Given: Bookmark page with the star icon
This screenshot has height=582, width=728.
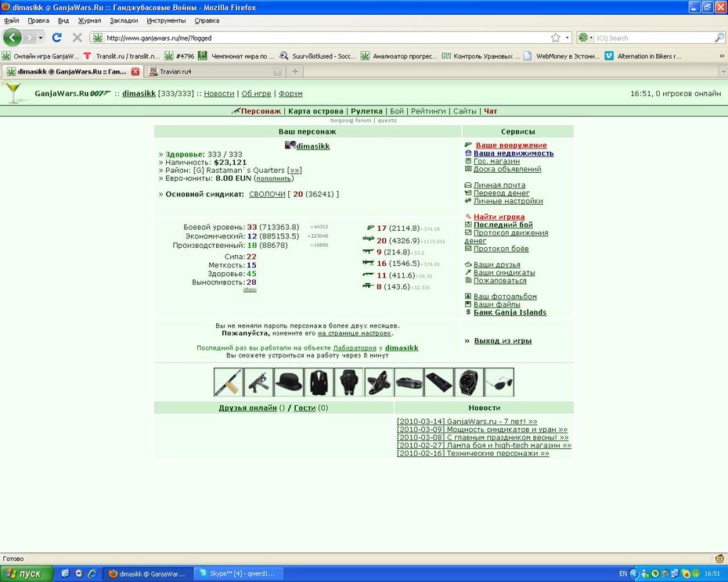Looking at the screenshot, I should (x=555, y=38).
